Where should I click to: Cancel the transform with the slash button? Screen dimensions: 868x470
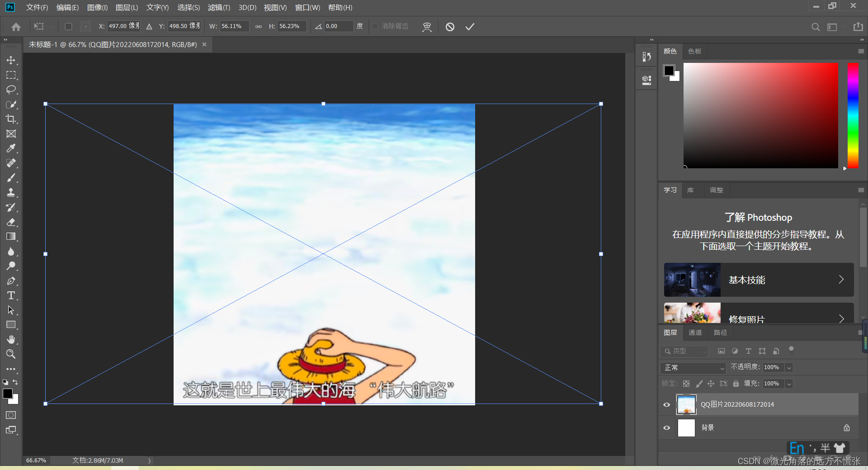click(x=450, y=26)
